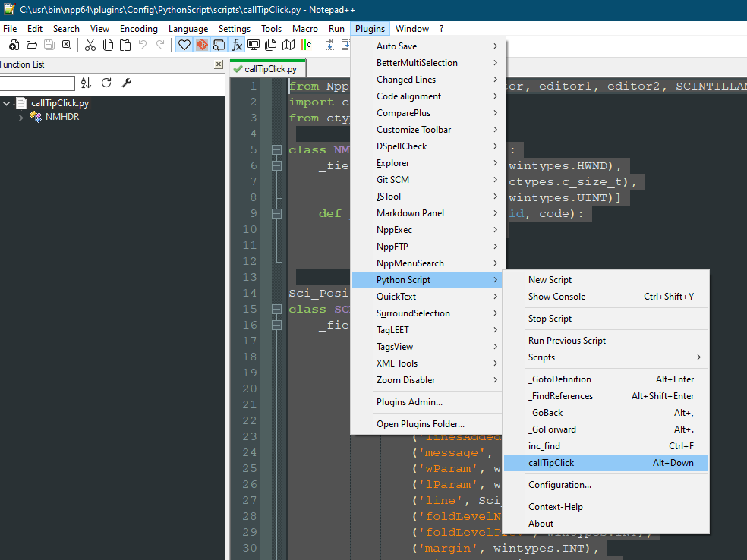
Task: Expand the Zoom Disabler submenu
Action: (427, 380)
